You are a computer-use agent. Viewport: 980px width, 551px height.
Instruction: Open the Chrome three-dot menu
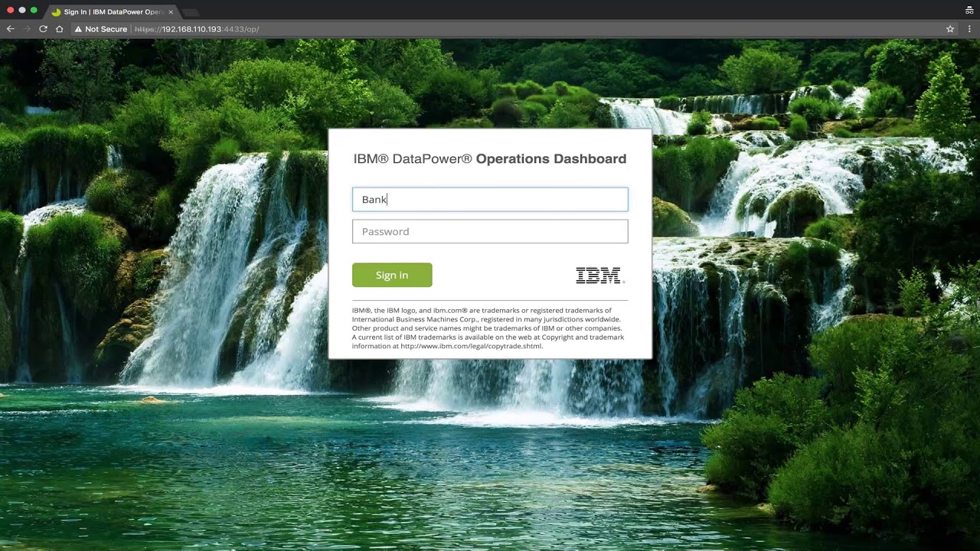tap(969, 29)
